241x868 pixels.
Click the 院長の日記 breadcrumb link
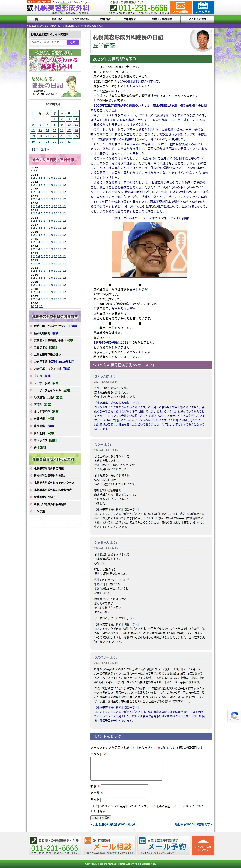55,26
